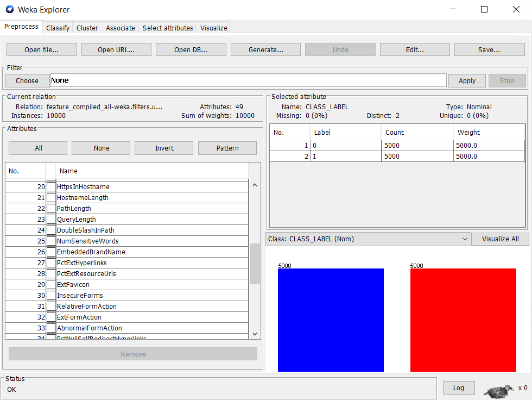Image resolution: width=532 pixels, height=400 pixels.
Task: Open the Select attributes tab
Action: point(168,28)
